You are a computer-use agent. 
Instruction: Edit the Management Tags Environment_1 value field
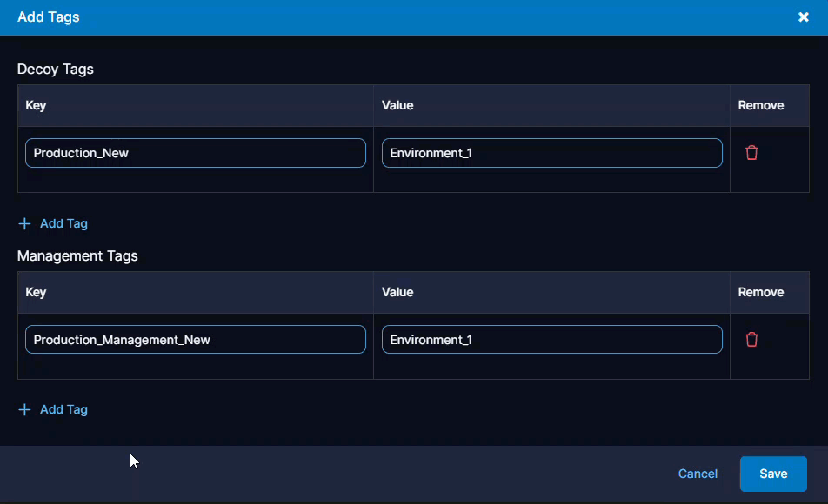pyautogui.click(x=551, y=340)
